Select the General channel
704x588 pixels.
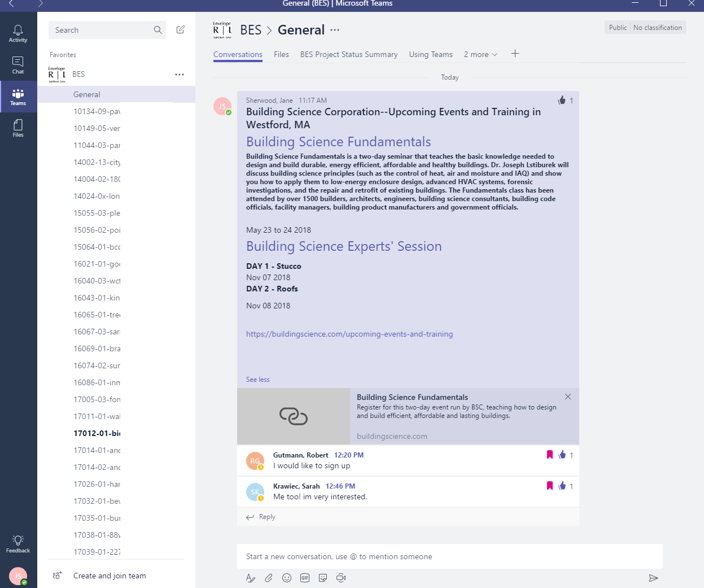116,94
